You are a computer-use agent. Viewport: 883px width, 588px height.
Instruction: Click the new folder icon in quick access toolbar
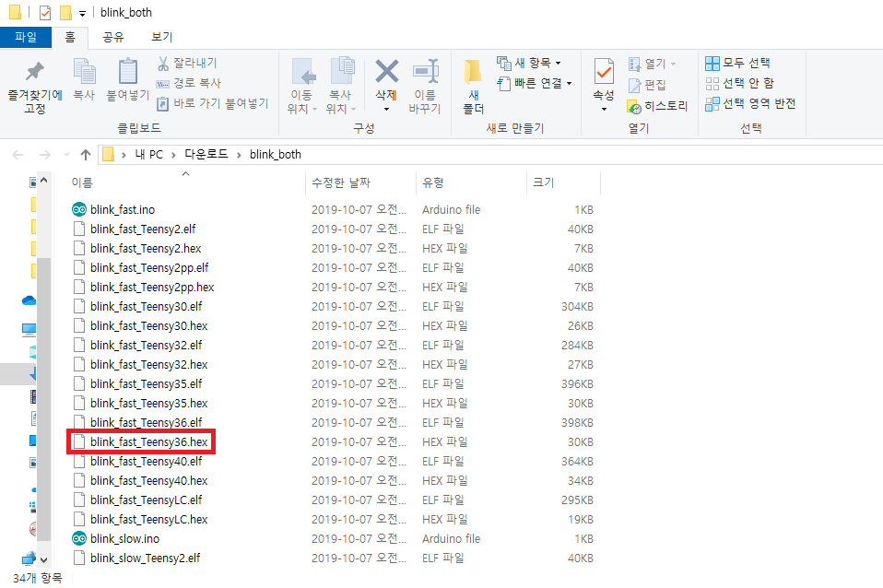point(65,12)
